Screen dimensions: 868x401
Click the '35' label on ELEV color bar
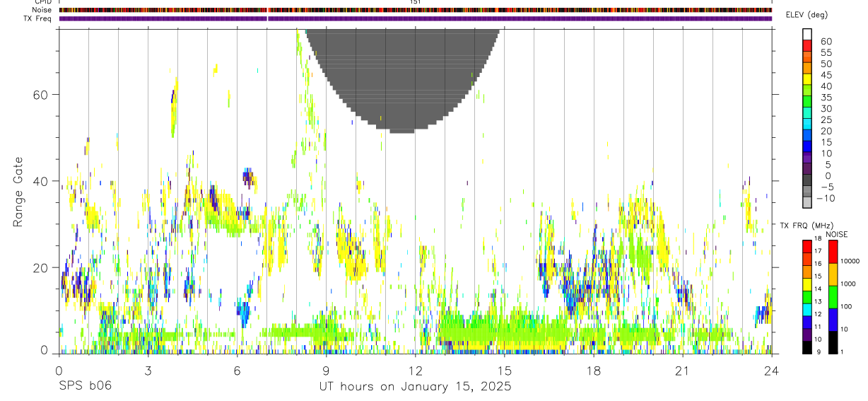(x=826, y=98)
